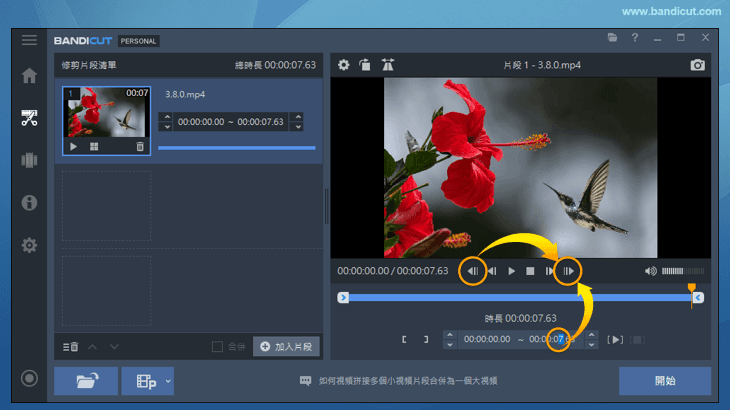
Task: Open the information page in the sidebar
Action: click(29, 203)
